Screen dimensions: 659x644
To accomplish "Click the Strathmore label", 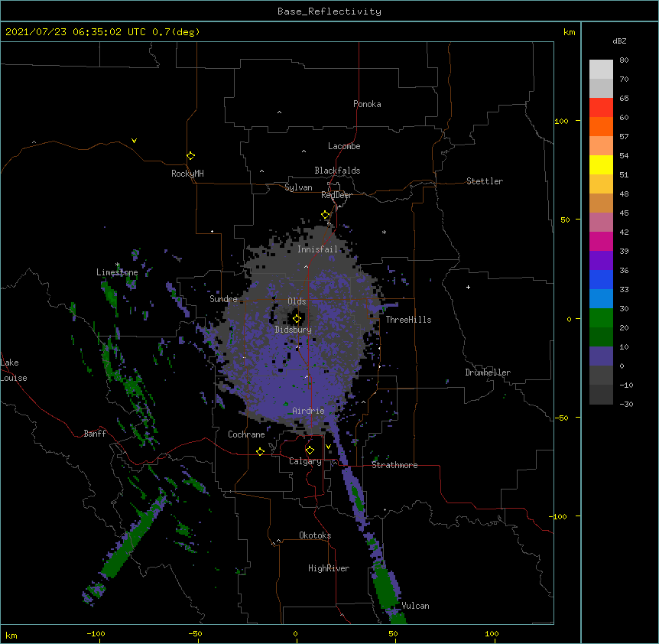I will [x=394, y=465].
